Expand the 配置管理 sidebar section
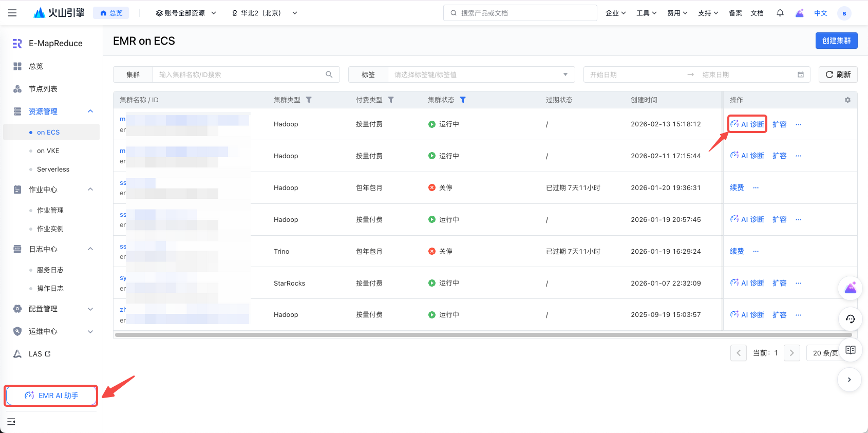 click(90, 309)
